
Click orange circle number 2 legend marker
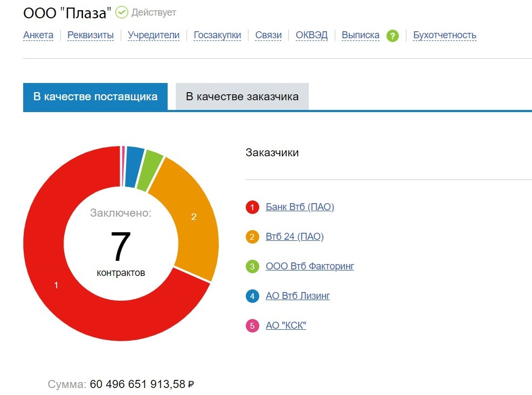click(x=252, y=237)
